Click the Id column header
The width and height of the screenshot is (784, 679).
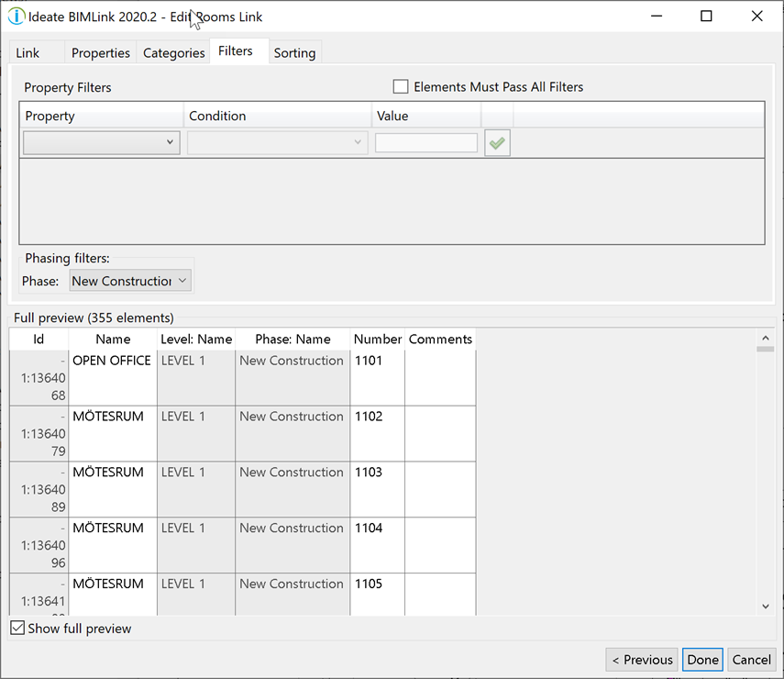[39, 339]
